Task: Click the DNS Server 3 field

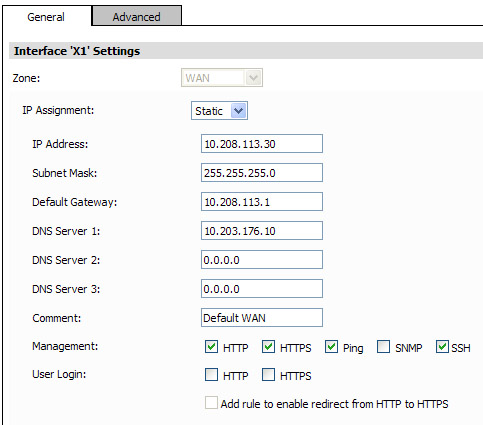Action: (x=262, y=289)
